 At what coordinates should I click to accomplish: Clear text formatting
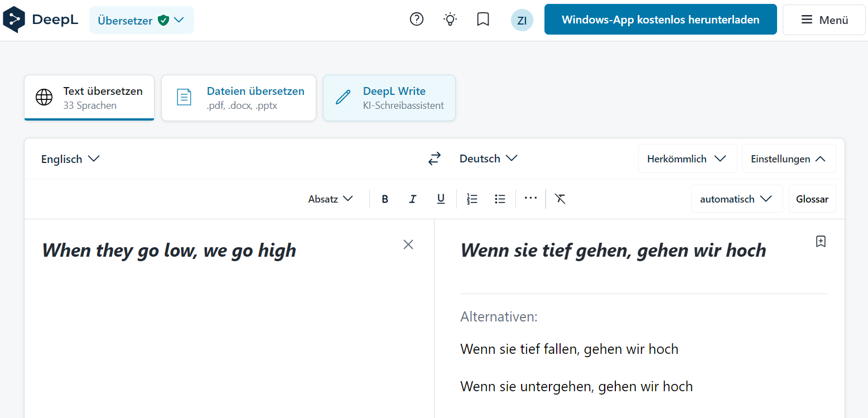coord(561,199)
